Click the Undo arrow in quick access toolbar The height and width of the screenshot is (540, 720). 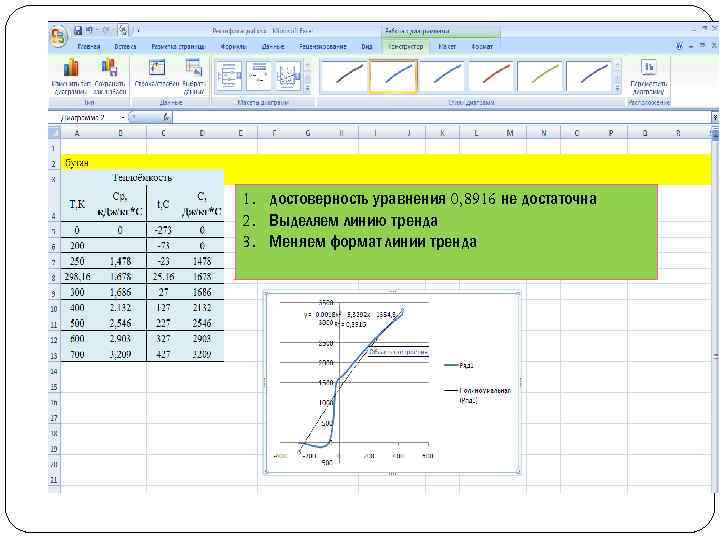89,30
